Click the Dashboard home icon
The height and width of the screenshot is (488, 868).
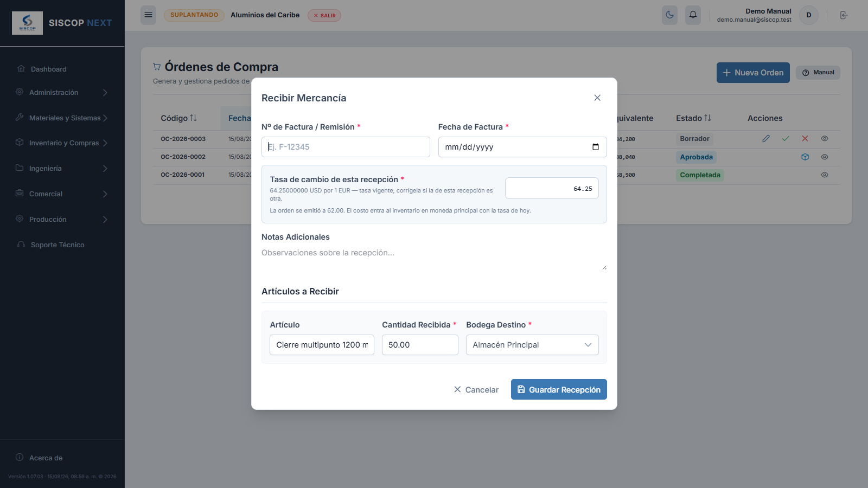coord(21,68)
